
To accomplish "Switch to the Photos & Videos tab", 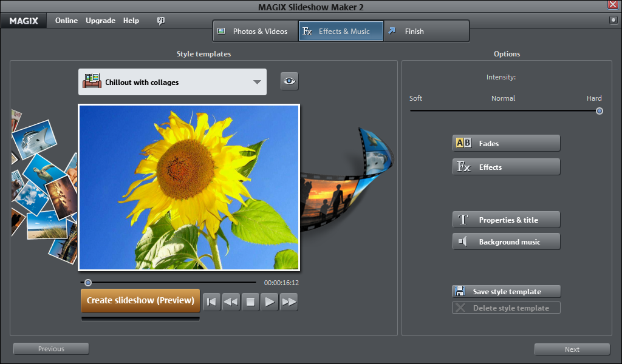I will [x=256, y=32].
